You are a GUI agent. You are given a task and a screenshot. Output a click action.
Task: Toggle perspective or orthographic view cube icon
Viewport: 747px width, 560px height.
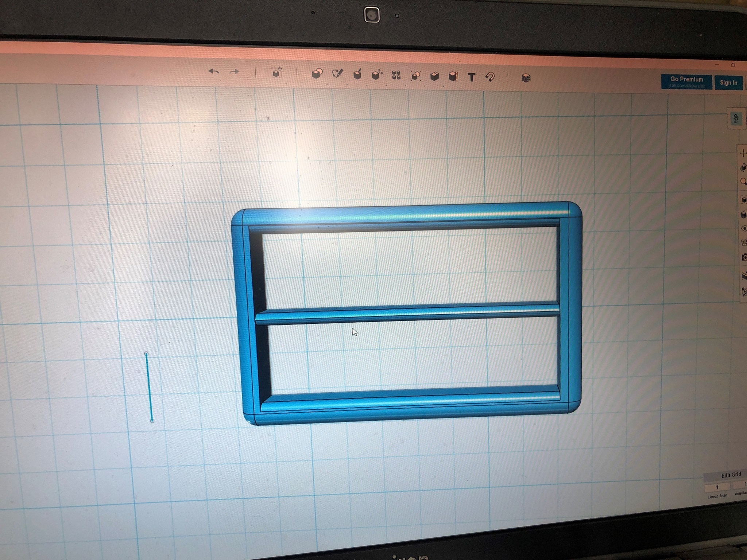coord(744,215)
